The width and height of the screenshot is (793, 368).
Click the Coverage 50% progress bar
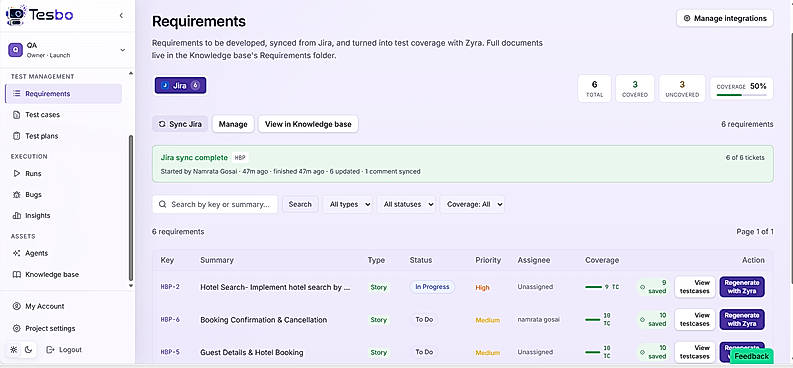tap(741, 95)
